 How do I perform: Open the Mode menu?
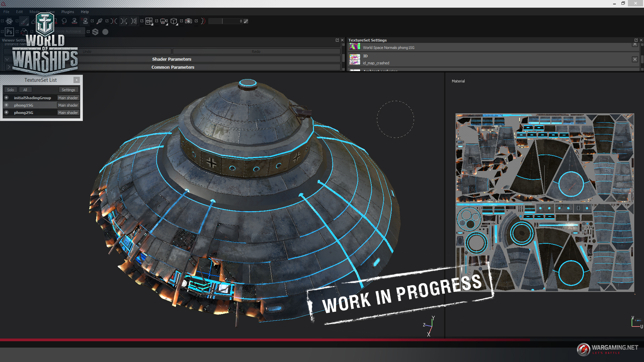coord(34,12)
